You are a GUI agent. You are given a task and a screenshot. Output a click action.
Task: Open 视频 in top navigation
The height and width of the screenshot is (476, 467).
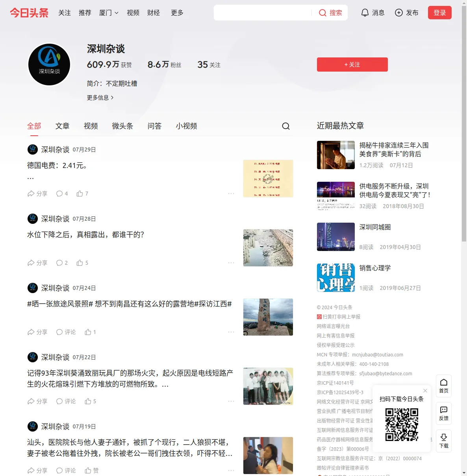pos(133,13)
